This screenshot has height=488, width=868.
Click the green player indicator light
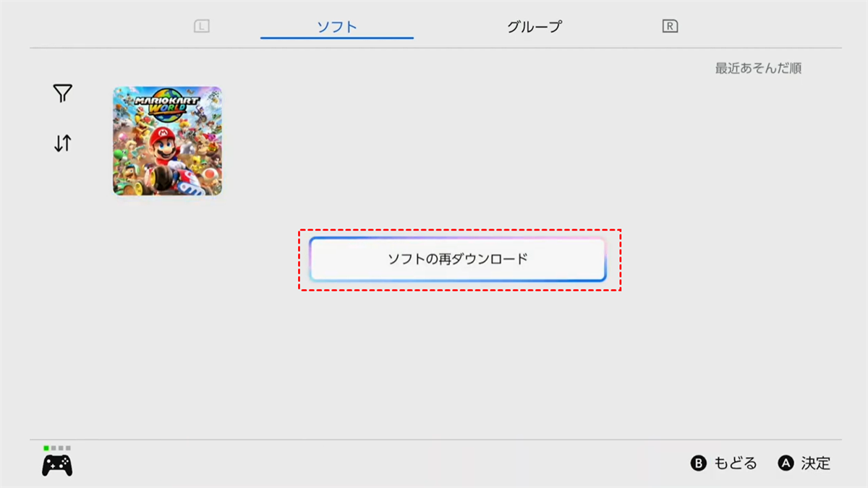(x=46, y=448)
